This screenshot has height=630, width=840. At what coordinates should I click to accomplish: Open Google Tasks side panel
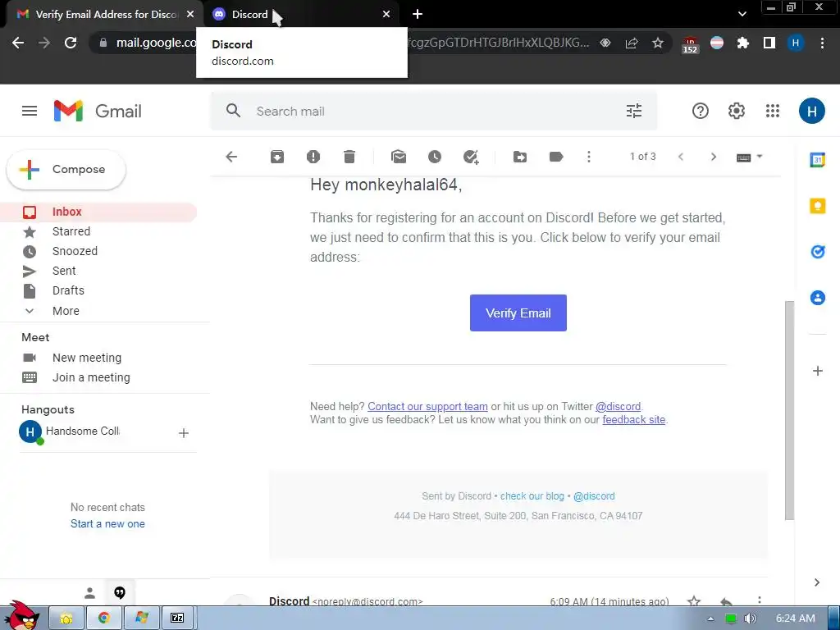click(x=818, y=251)
